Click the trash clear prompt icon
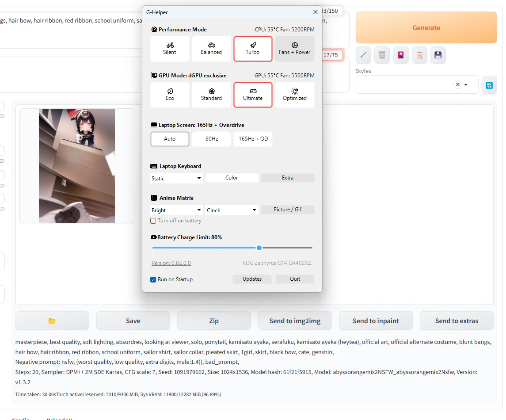 click(382, 55)
